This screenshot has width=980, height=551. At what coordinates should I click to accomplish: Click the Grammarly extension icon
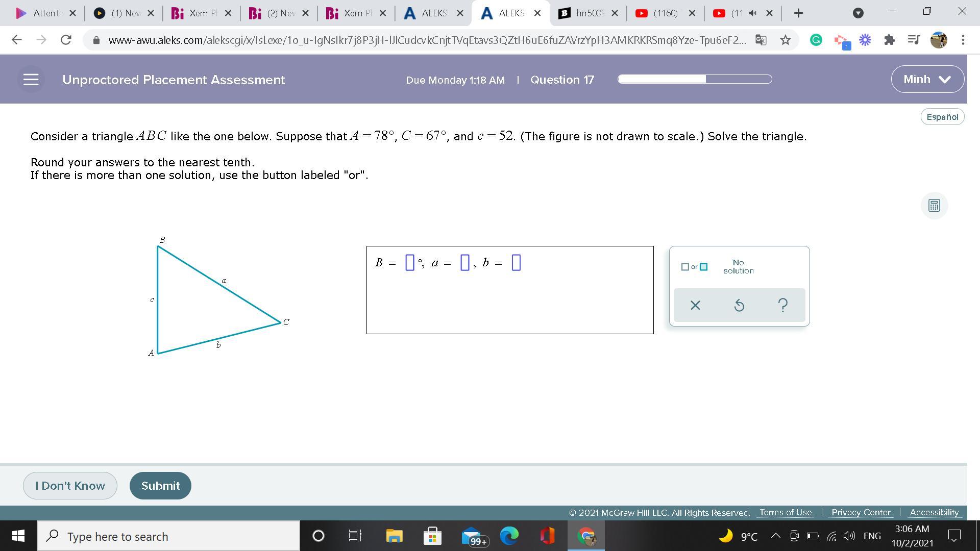pyautogui.click(x=816, y=40)
